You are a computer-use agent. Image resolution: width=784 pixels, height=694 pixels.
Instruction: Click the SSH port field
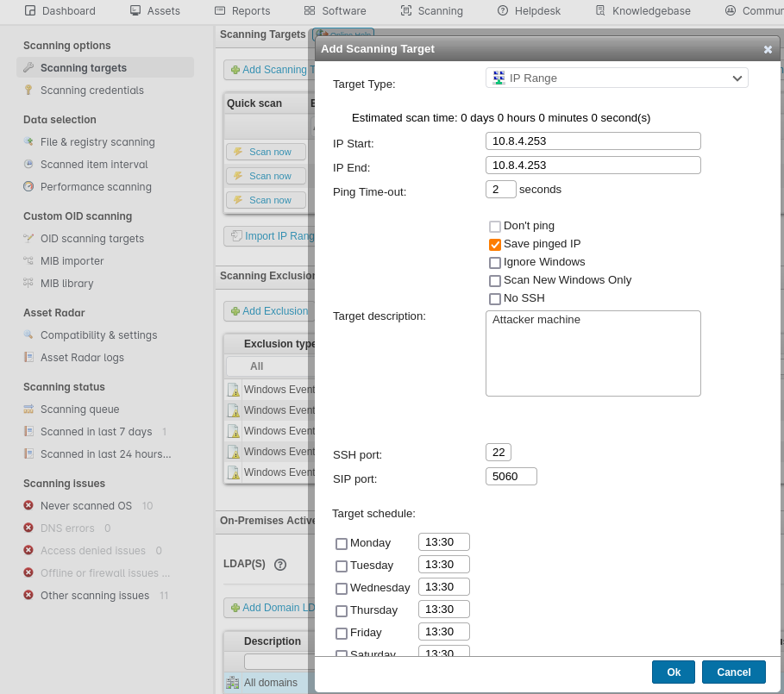point(498,452)
